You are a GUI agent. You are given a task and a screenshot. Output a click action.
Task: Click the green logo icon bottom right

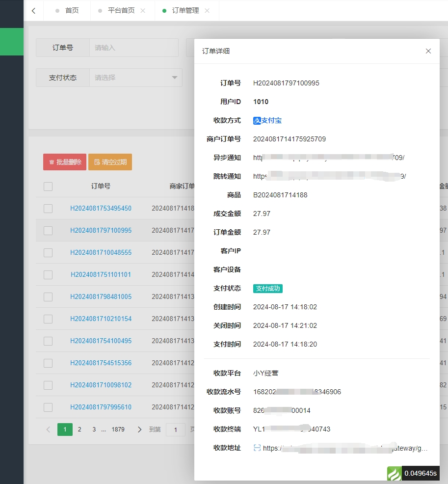coord(394,474)
